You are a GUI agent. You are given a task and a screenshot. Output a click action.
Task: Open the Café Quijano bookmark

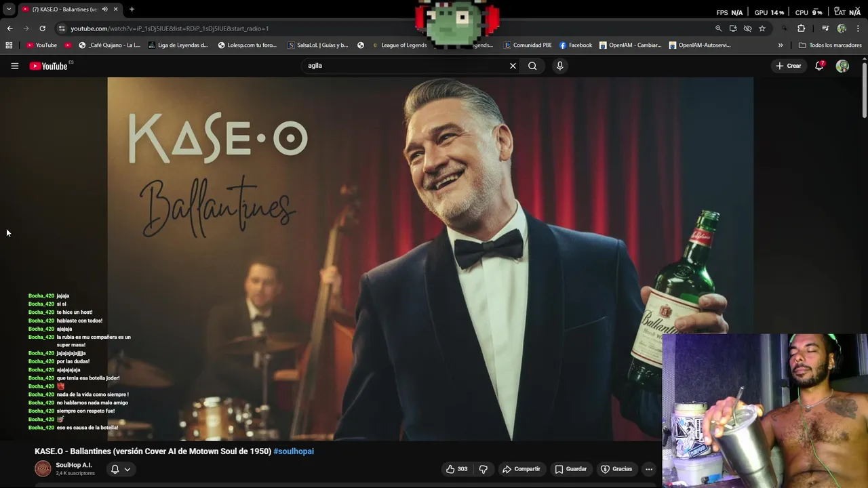(110, 45)
